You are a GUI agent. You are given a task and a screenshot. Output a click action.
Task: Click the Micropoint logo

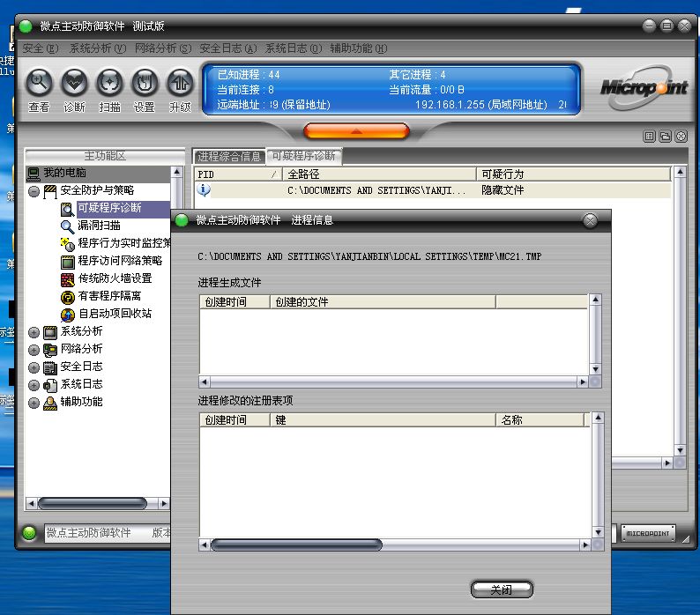[x=643, y=87]
